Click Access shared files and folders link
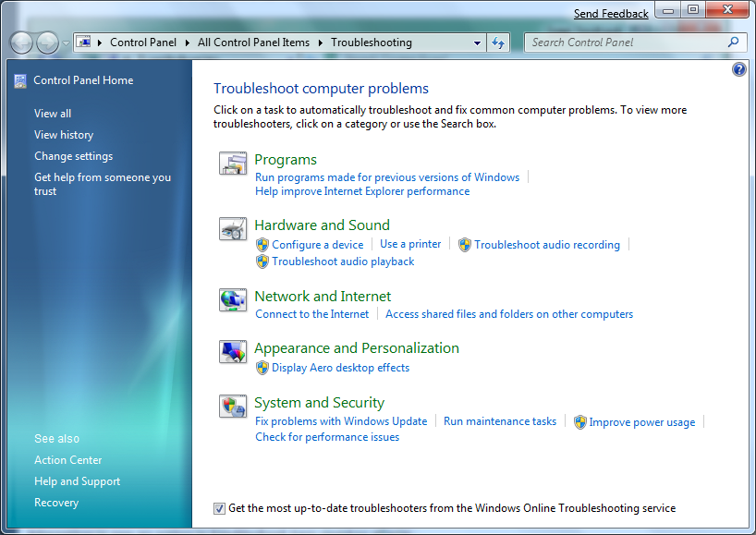 click(x=509, y=314)
